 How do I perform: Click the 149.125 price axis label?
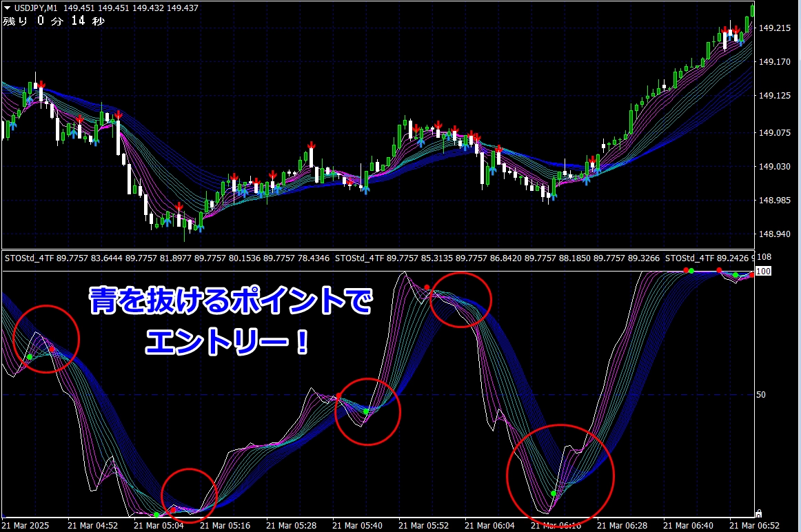point(774,96)
